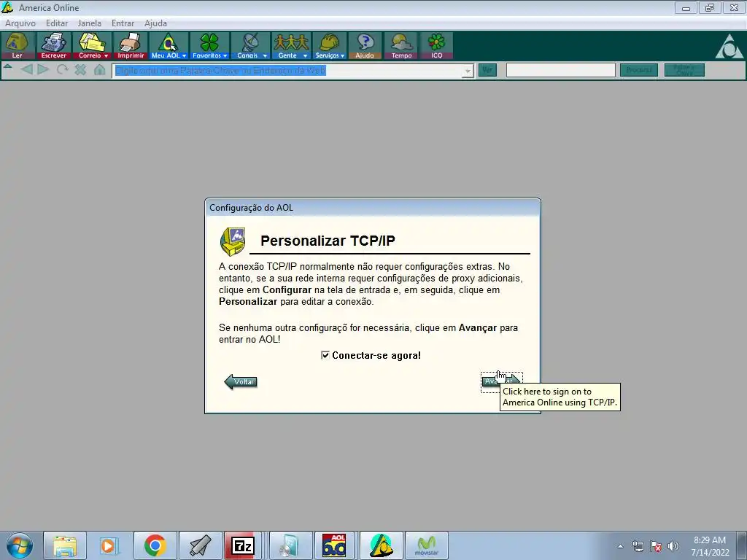Open the address bar history dropdown

click(468, 71)
